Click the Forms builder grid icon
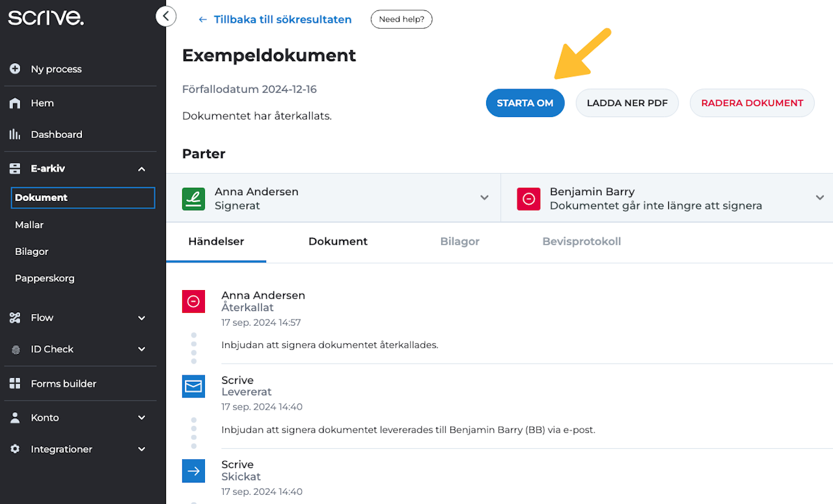This screenshot has height=504, width=833. coord(15,384)
